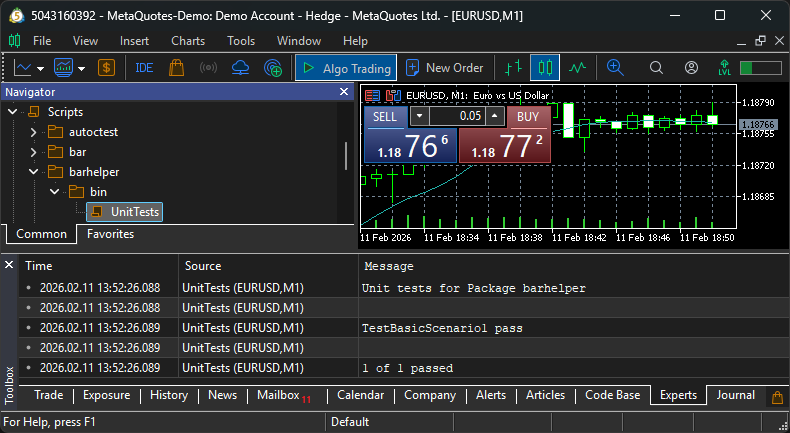Click the New Order button
790x433 pixels.
[445, 68]
